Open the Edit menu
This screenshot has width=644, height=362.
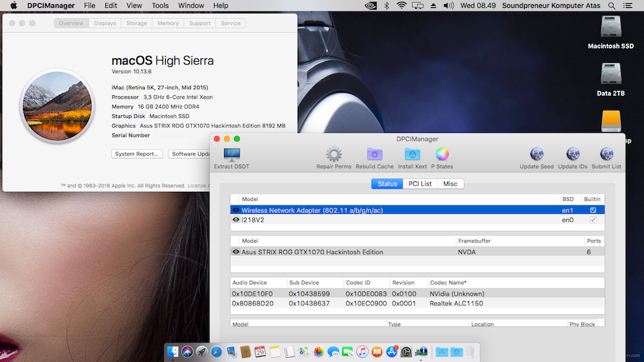pyautogui.click(x=111, y=5)
